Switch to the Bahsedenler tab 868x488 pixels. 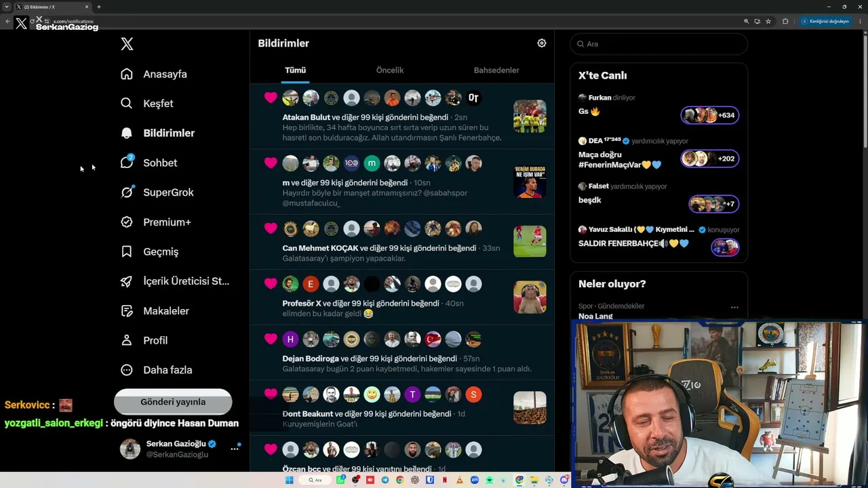pos(496,70)
